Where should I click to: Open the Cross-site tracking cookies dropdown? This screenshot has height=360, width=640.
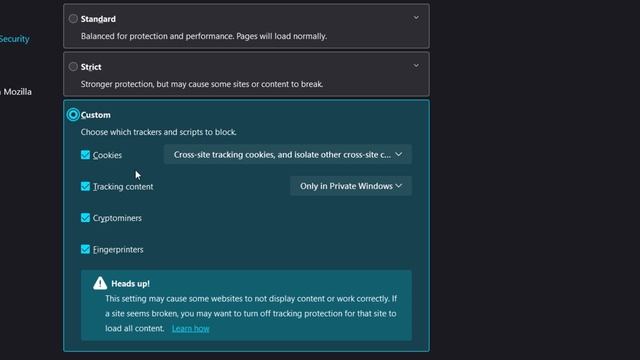[x=288, y=155]
